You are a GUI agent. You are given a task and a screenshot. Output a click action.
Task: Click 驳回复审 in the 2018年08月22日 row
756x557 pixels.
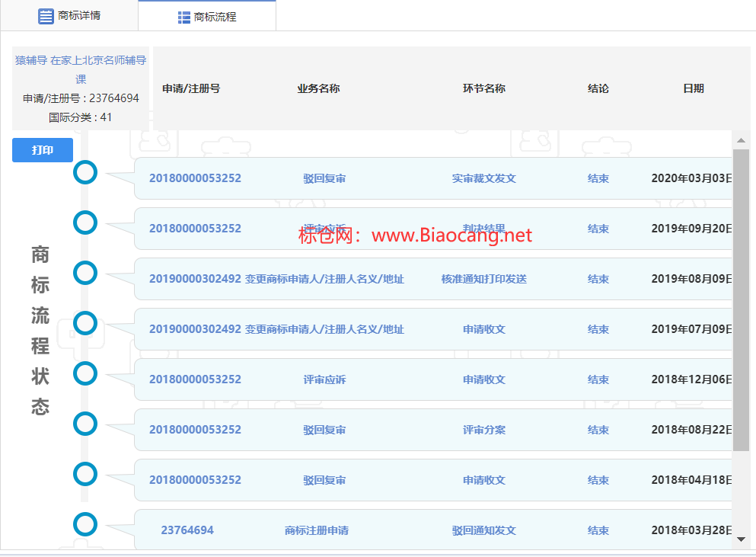click(324, 430)
